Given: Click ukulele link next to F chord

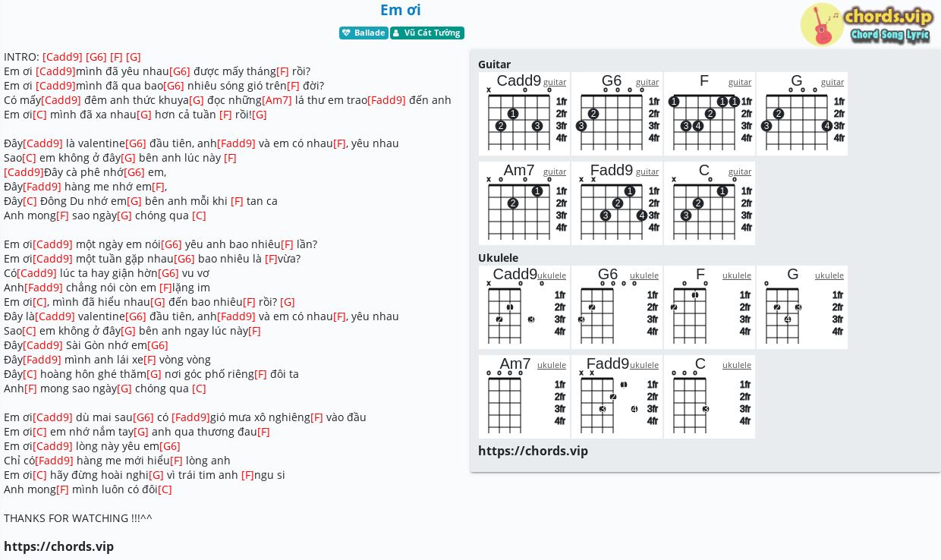Looking at the screenshot, I should point(737,275).
